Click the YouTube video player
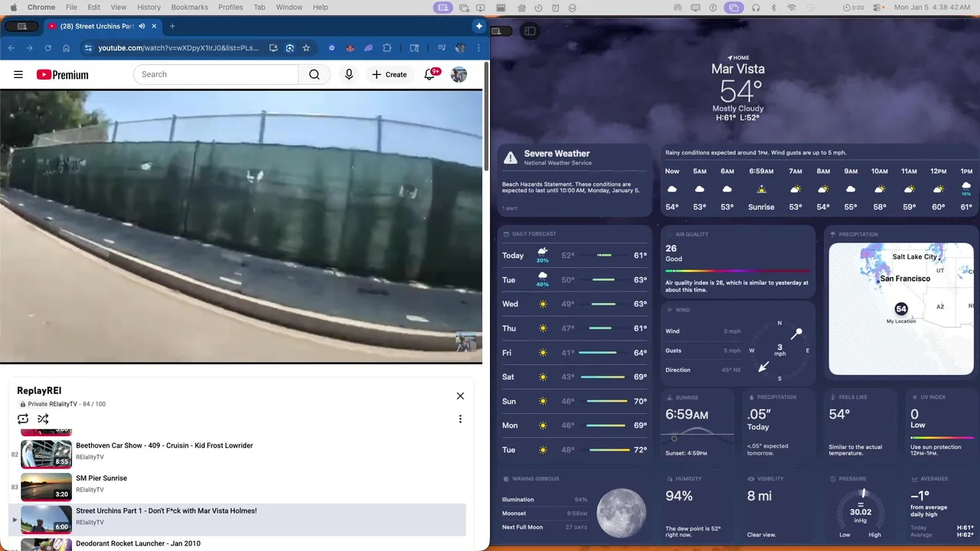Screen dimensions: 980x551 coord(241,226)
